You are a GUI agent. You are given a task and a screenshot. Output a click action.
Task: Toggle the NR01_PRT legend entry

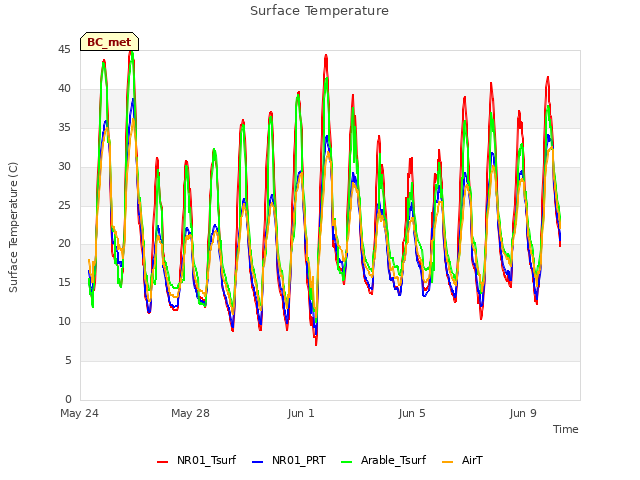[x=289, y=460]
